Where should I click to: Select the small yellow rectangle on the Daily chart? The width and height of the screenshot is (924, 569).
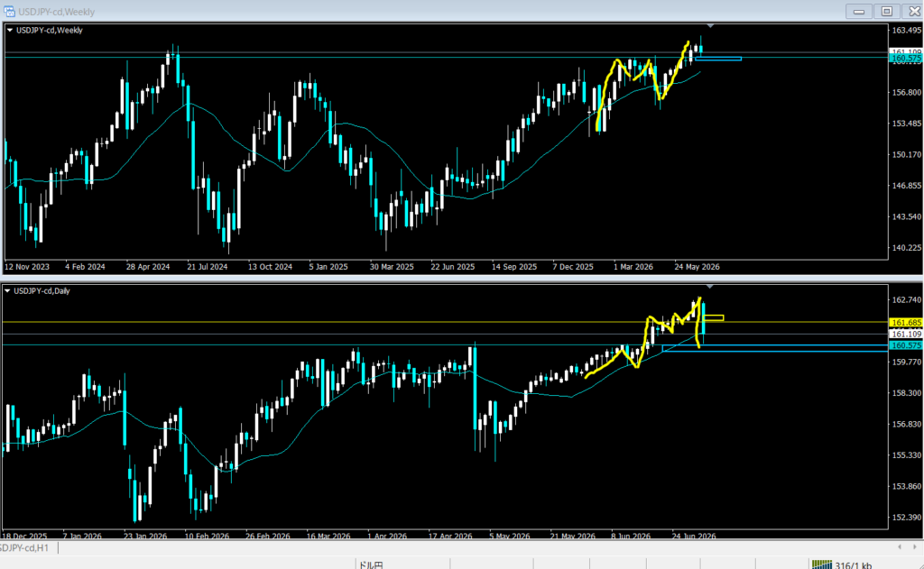pos(713,318)
